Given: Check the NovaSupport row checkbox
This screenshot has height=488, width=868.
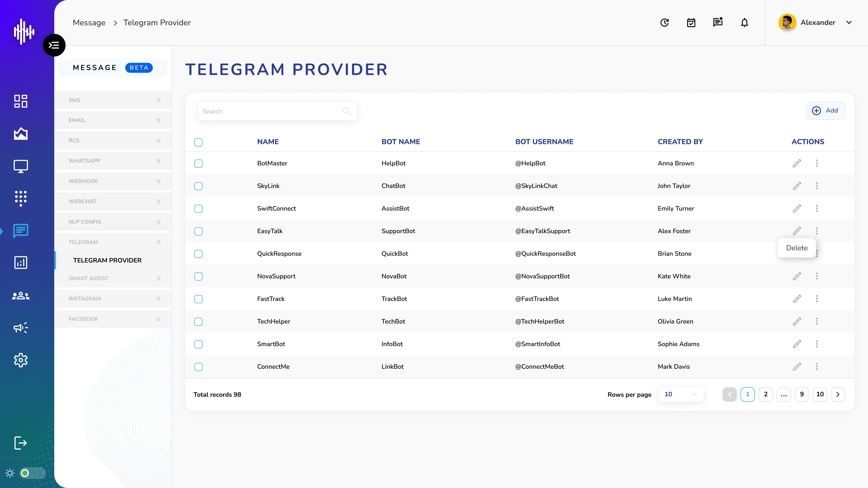Looking at the screenshot, I should pos(198,276).
